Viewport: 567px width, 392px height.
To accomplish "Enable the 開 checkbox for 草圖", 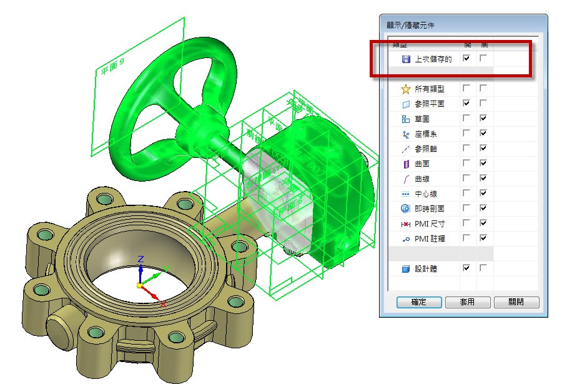I will (466, 119).
